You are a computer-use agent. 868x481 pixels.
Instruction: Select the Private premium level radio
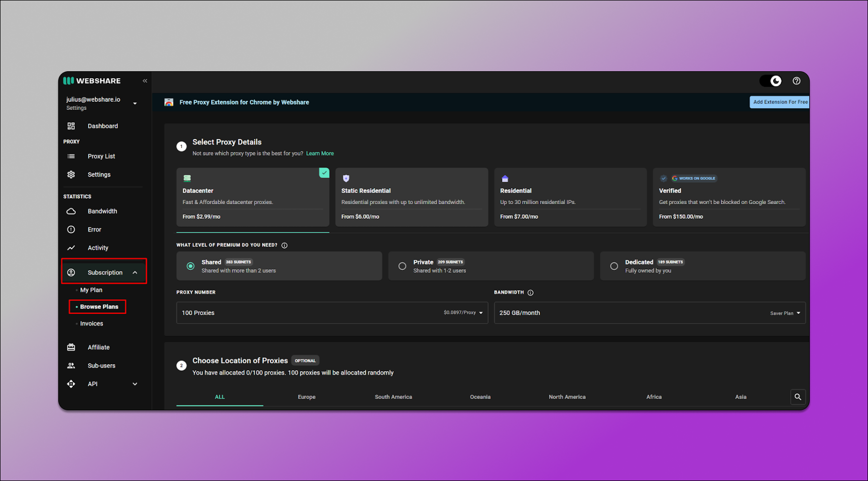tap(403, 266)
